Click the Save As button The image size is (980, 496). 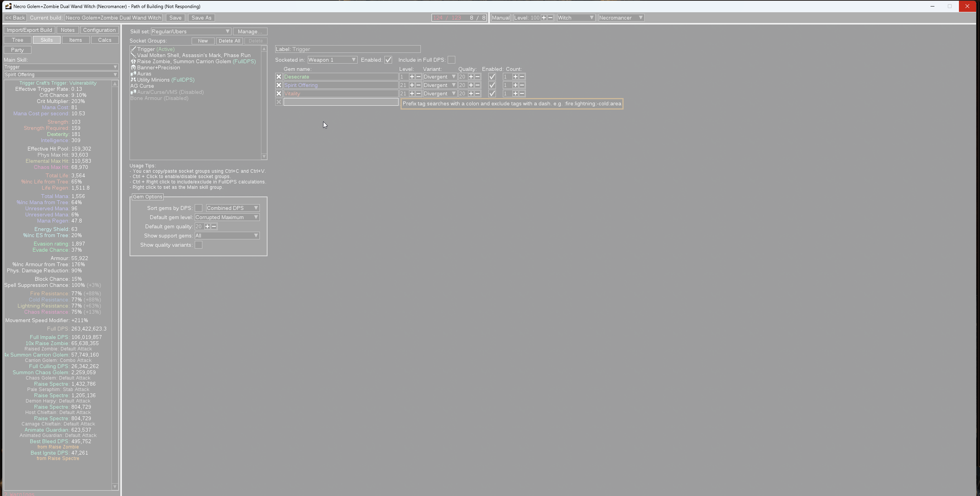click(x=201, y=18)
